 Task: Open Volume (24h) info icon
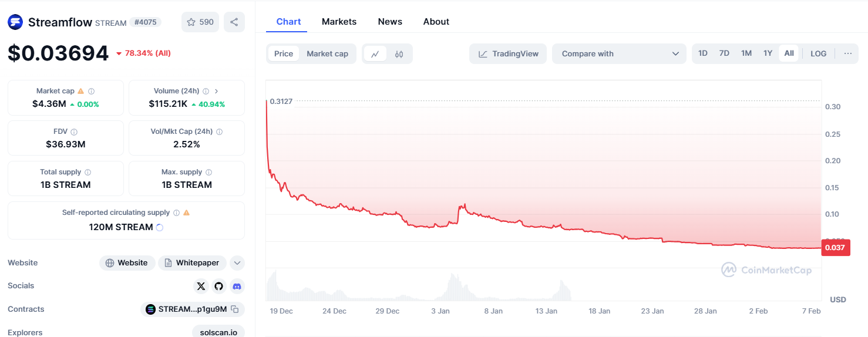206,91
